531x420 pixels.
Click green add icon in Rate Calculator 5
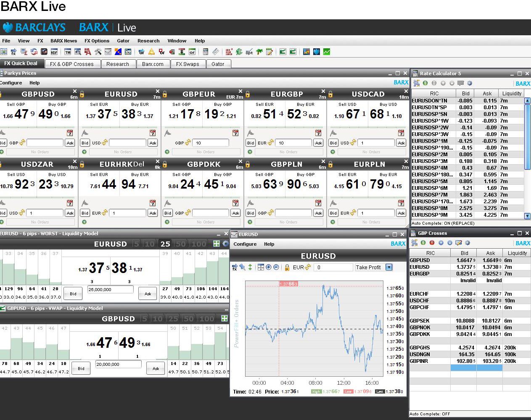point(425,83)
